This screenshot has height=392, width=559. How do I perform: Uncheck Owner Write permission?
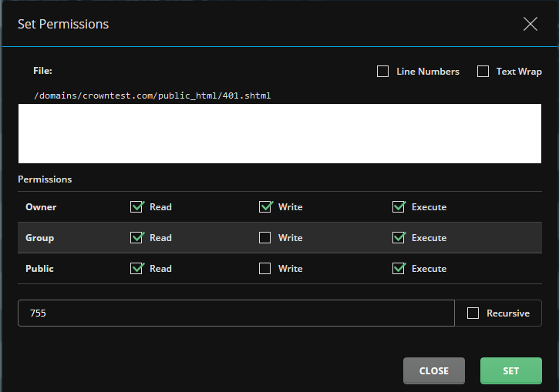[265, 207]
